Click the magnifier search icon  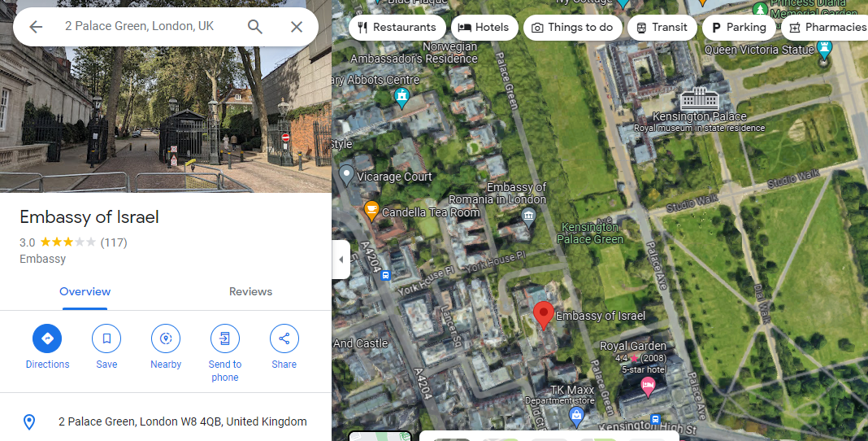click(254, 27)
